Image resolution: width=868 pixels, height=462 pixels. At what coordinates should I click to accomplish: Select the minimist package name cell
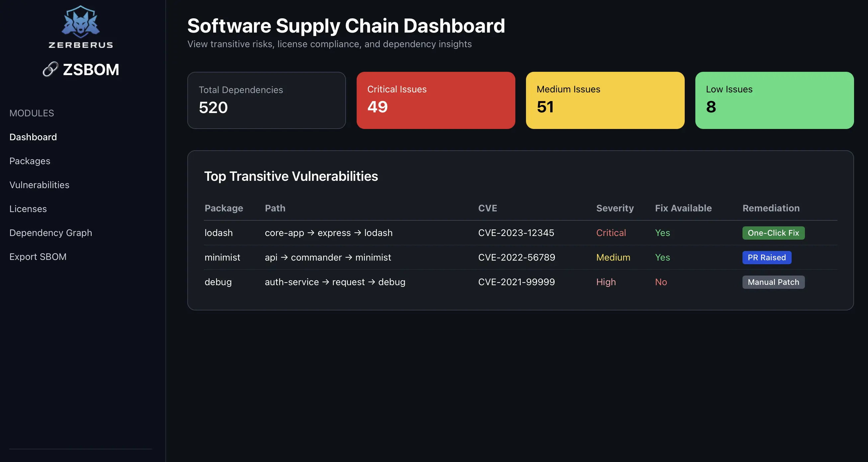coord(222,257)
